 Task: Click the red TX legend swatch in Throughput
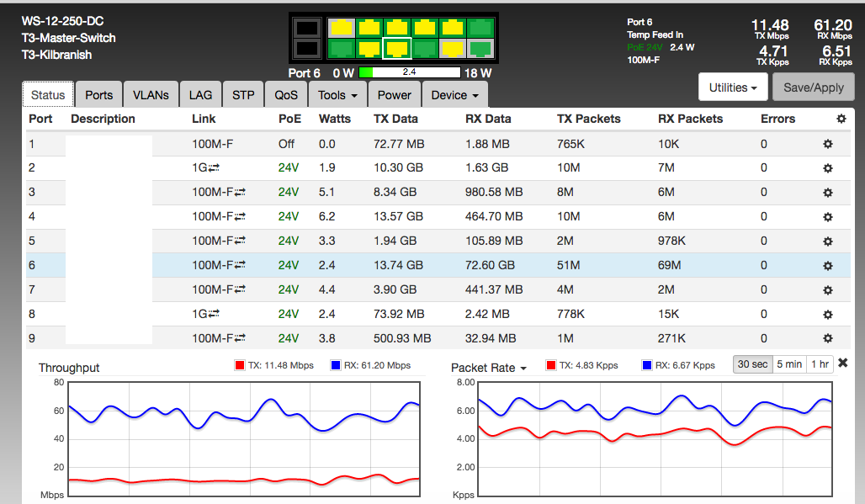pyautogui.click(x=240, y=366)
